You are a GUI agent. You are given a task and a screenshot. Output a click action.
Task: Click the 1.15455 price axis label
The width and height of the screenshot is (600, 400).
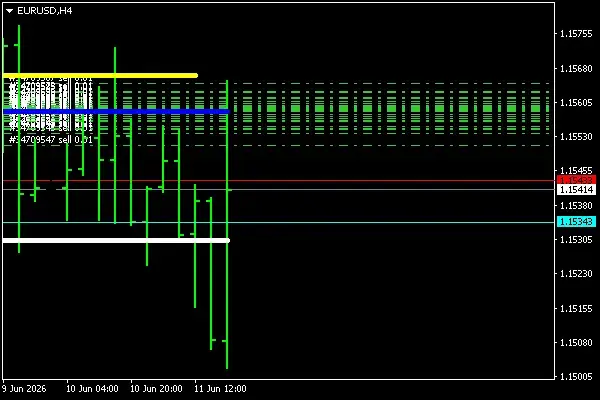click(x=576, y=170)
